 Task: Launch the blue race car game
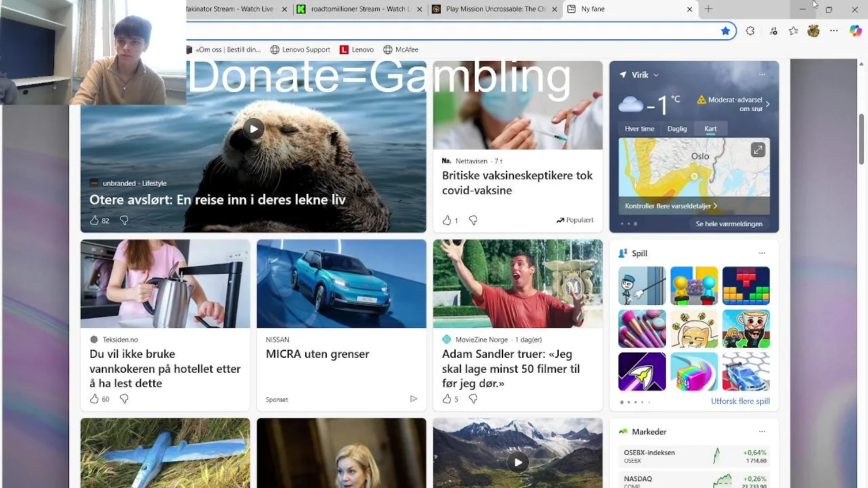(746, 371)
